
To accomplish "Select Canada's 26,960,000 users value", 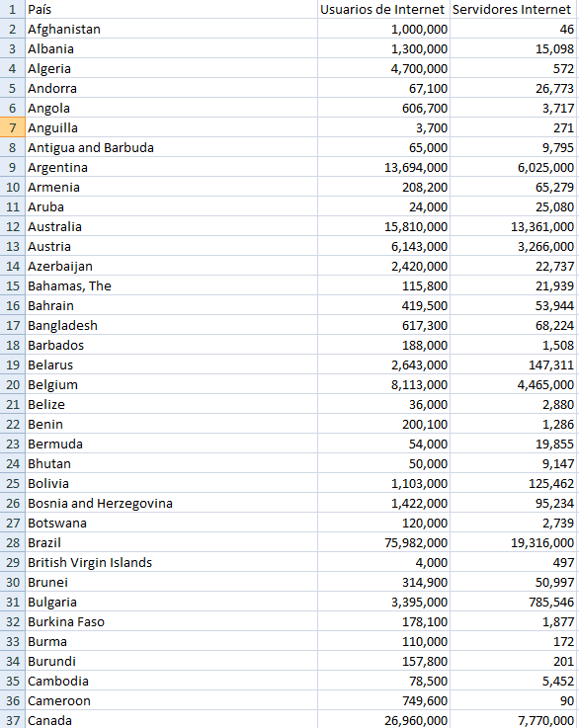I will pyautogui.click(x=384, y=720).
